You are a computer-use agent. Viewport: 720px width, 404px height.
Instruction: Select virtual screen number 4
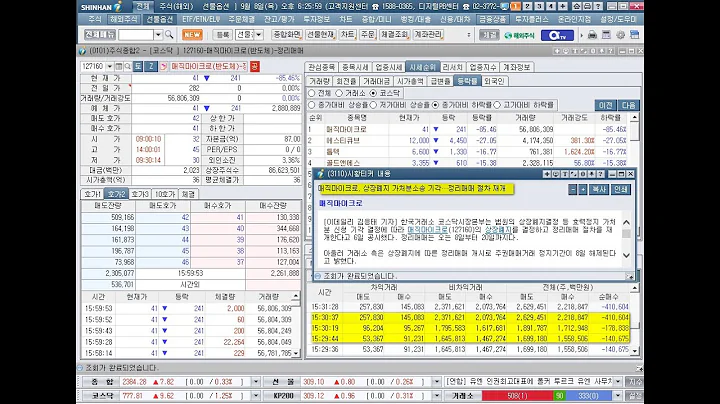coord(551,6)
